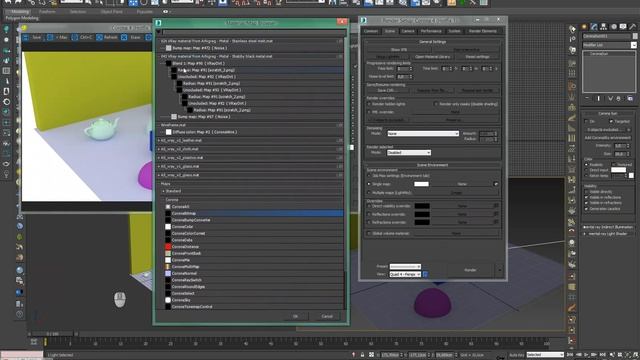Image resolution: width=640 pixels, height=360 pixels.
Task: Enable Render hidden lights checkbox
Action: pos(369,104)
